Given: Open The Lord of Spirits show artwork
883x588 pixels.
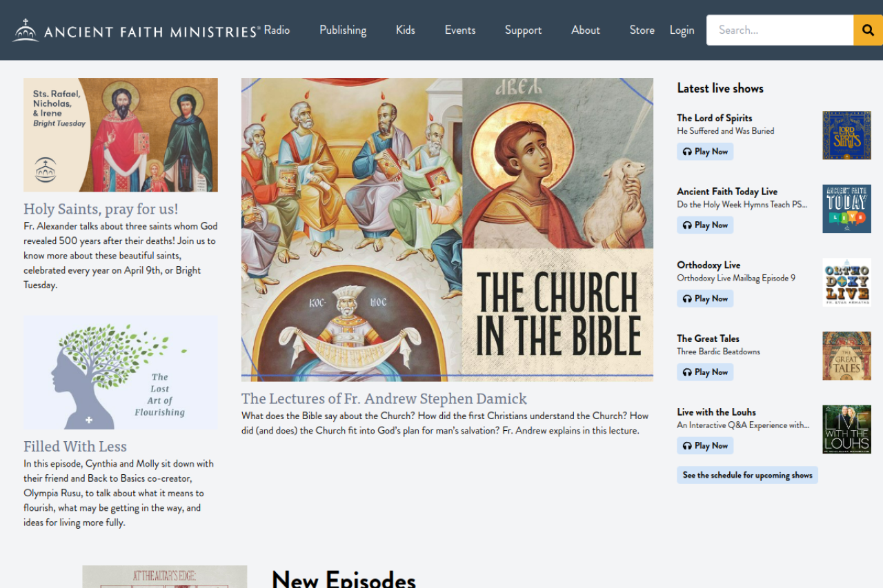Looking at the screenshot, I should [846, 135].
